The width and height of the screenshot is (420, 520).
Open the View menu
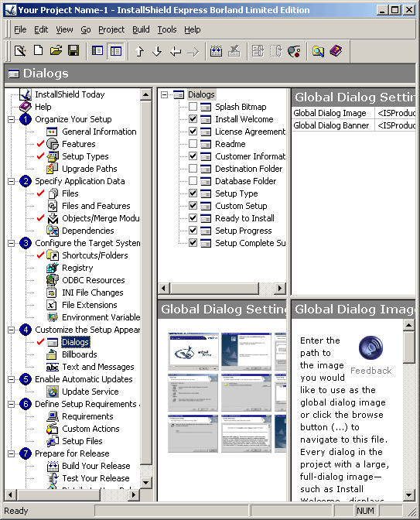tap(64, 29)
